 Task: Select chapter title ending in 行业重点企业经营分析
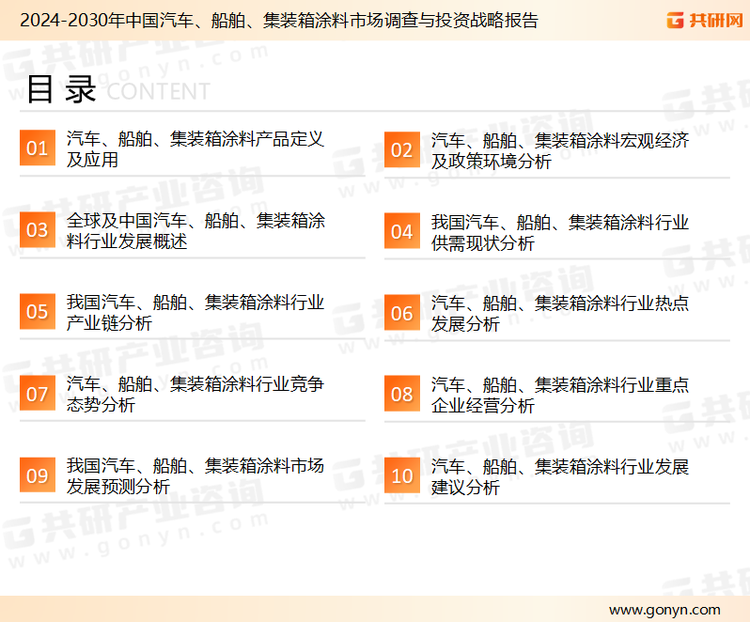point(560,395)
